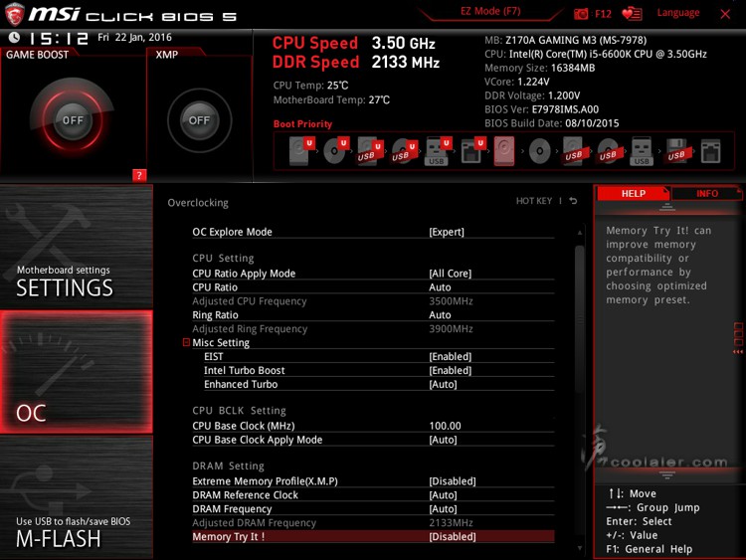This screenshot has height=560, width=746.
Task: Toggle EIST Enabled setting
Action: [379, 356]
